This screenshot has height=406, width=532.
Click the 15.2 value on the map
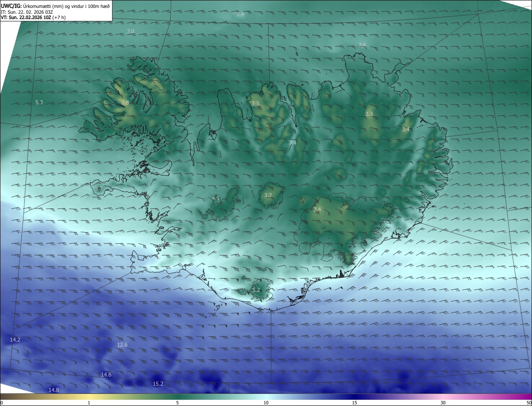coord(158,384)
